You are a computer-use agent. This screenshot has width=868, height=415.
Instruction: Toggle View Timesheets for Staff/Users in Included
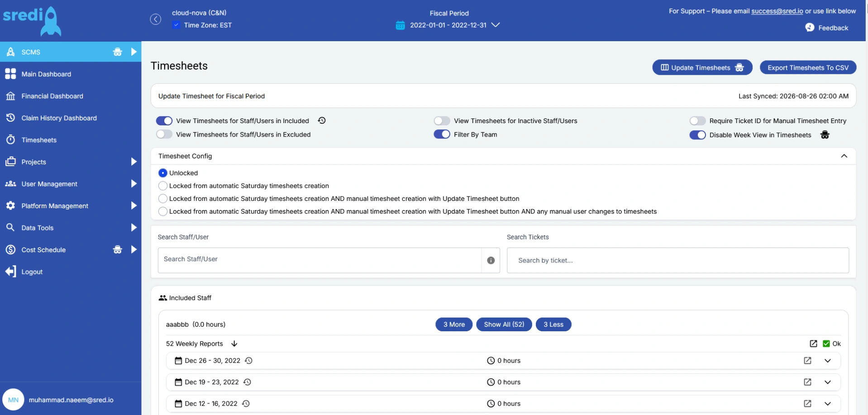pyautogui.click(x=164, y=121)
